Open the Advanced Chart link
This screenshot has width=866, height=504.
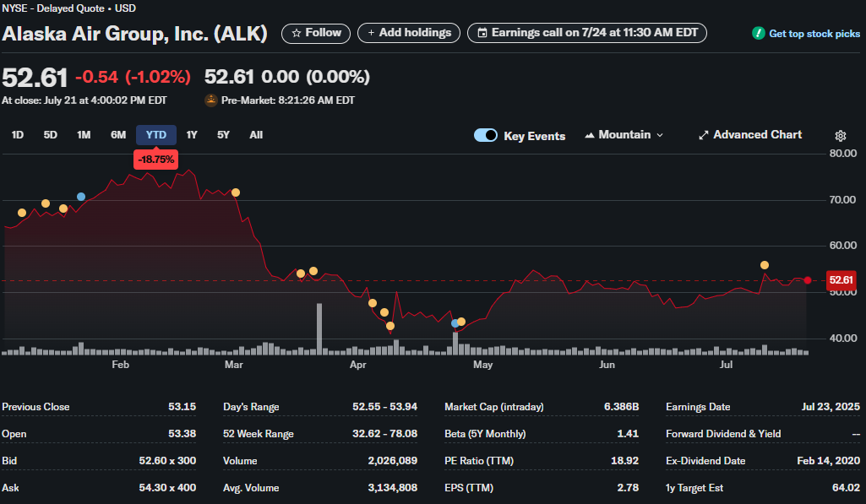click(750, 135)
